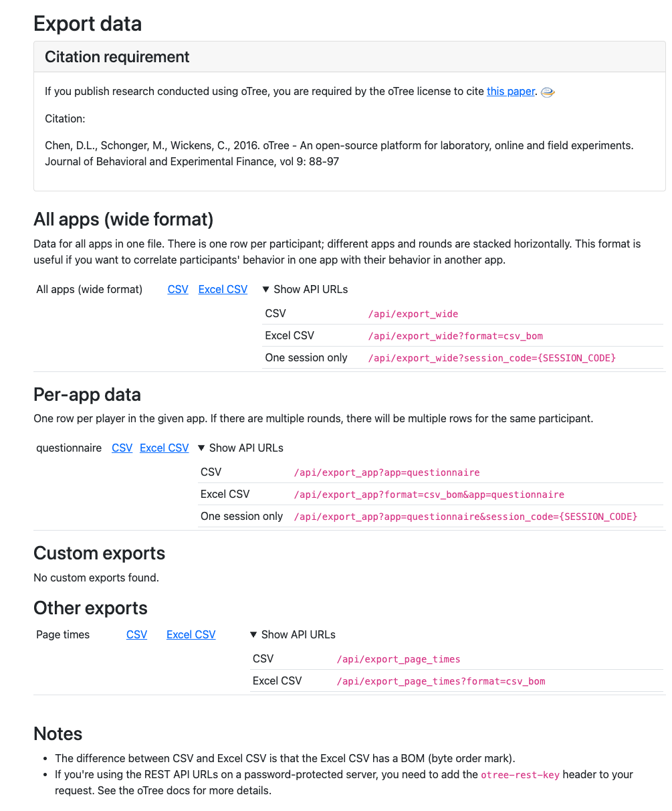The width and height of the screenshot is (672, 811).
Task: Click the /api/export_page_times URL
Action: [x=399, y=659]
